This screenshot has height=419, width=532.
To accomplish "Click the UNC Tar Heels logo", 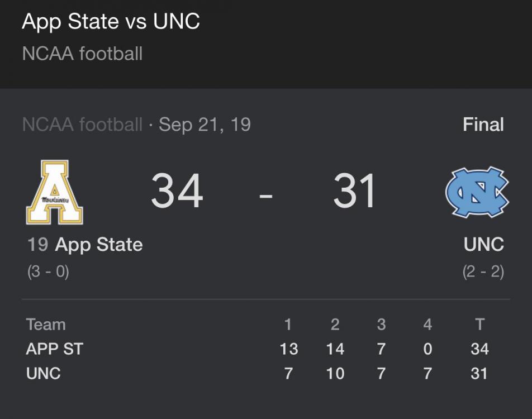I will click(477, 192).
